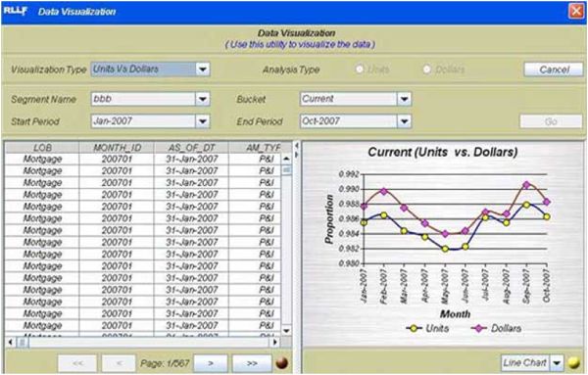Select the Dollars analysis type radio
The height and width of the screenshot is (375, 588).
click(x=426, y=70)
